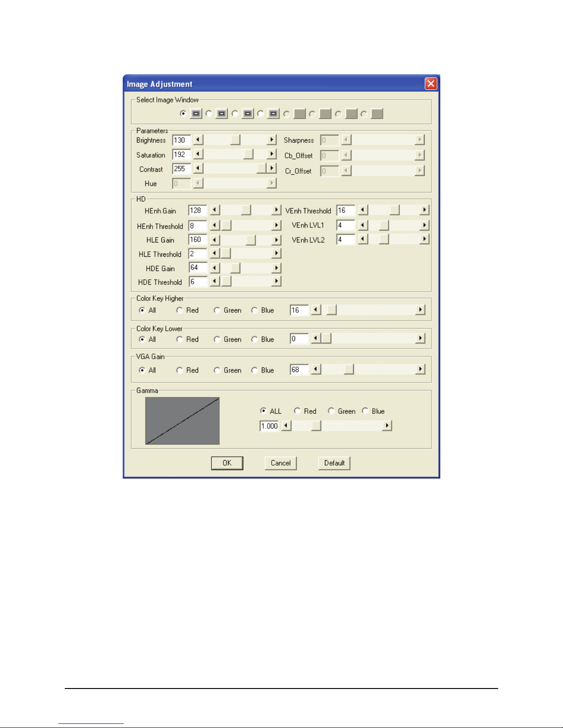Click the VEnh LVL2 right arrow
The width and height of the screenshot is (563, 728).
(425, 239)
